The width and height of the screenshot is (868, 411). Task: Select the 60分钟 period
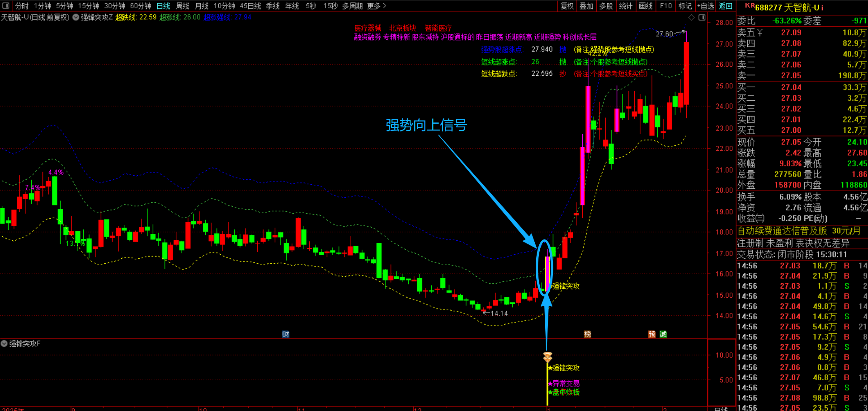point(141,6)
